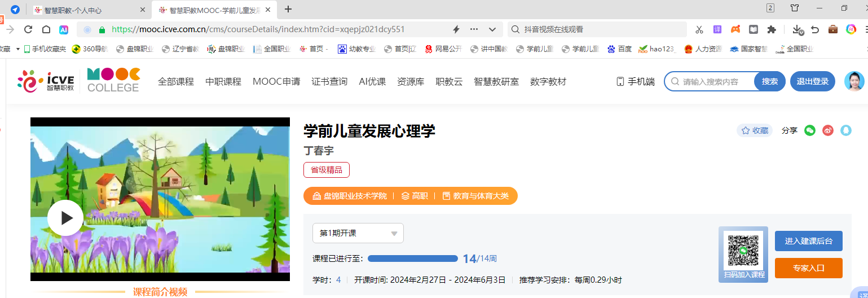Open the user avatar profile picture
Screen dimensions: 868x298
click(854, 81)
